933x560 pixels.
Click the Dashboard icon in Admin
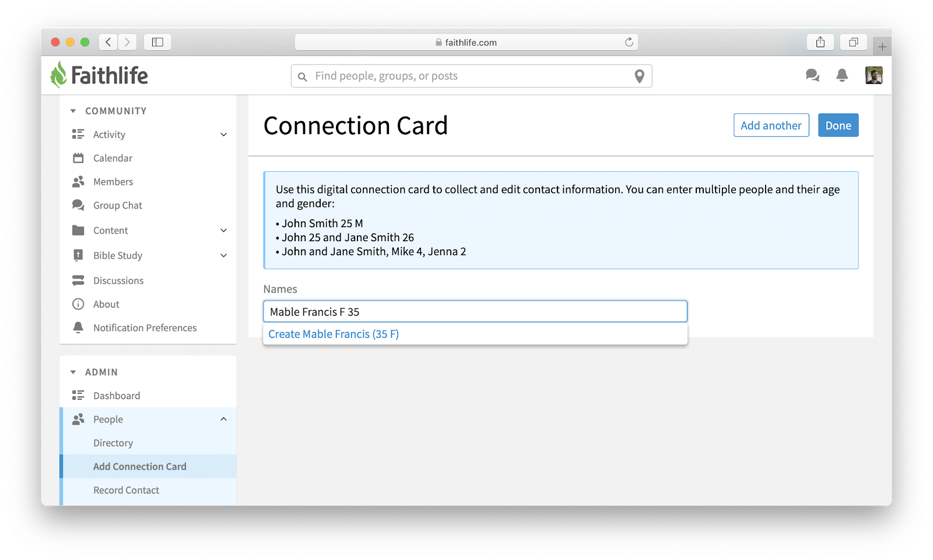click(x=78, y=396)
